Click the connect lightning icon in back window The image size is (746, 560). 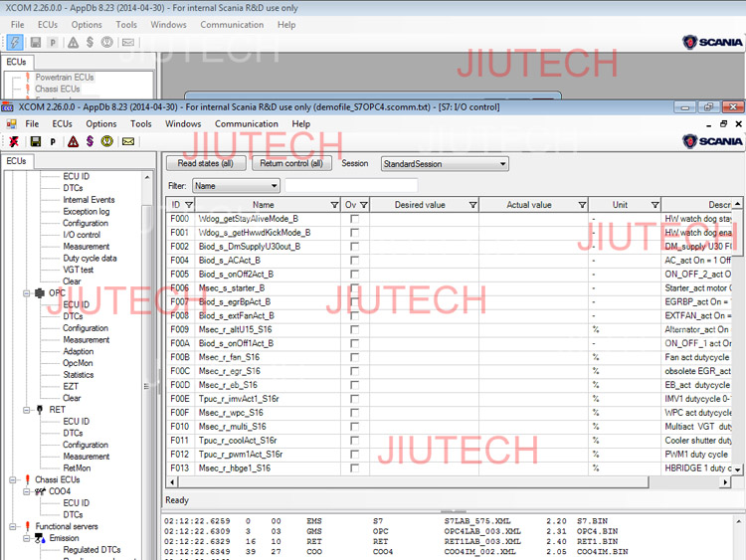pyautogui.click(x=15, y=43)
